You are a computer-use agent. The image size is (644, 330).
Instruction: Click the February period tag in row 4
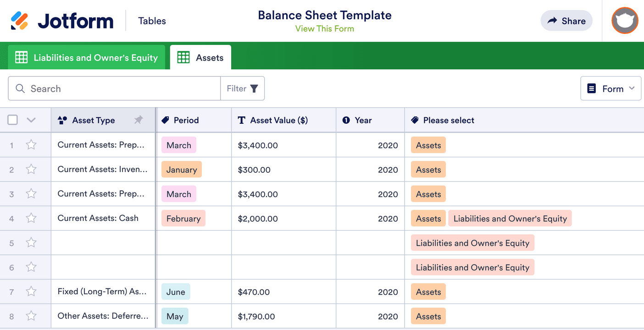pyautogui.click(x=183, y=219)
